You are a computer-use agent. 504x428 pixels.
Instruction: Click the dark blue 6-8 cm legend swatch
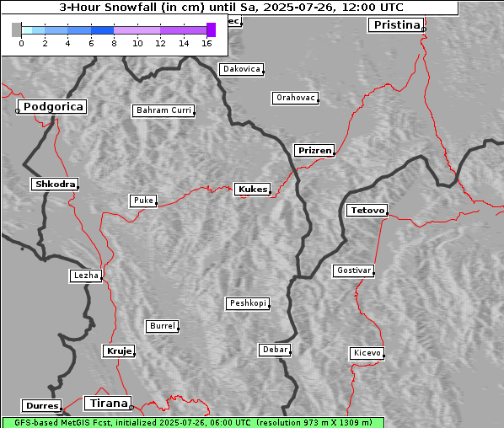click(x=103, y=30)
